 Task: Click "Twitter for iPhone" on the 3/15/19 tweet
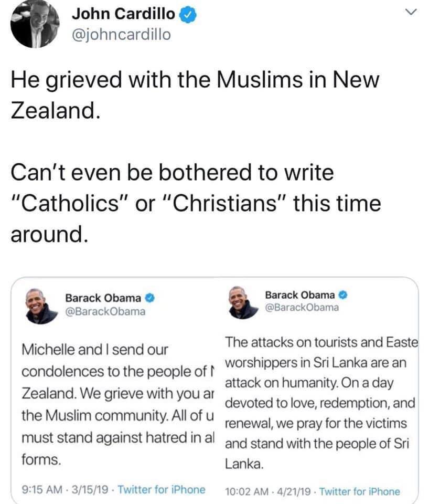click(162, 490)
